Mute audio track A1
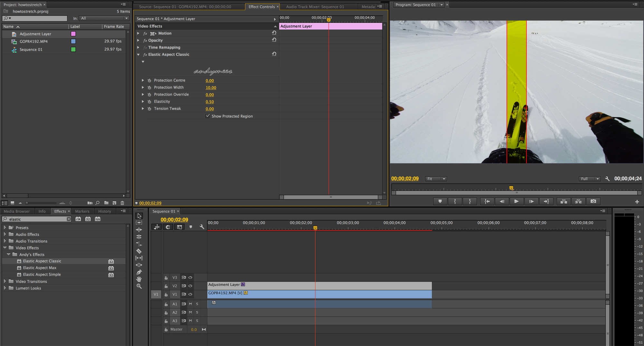The image size is (644, 346). (190, 304)
